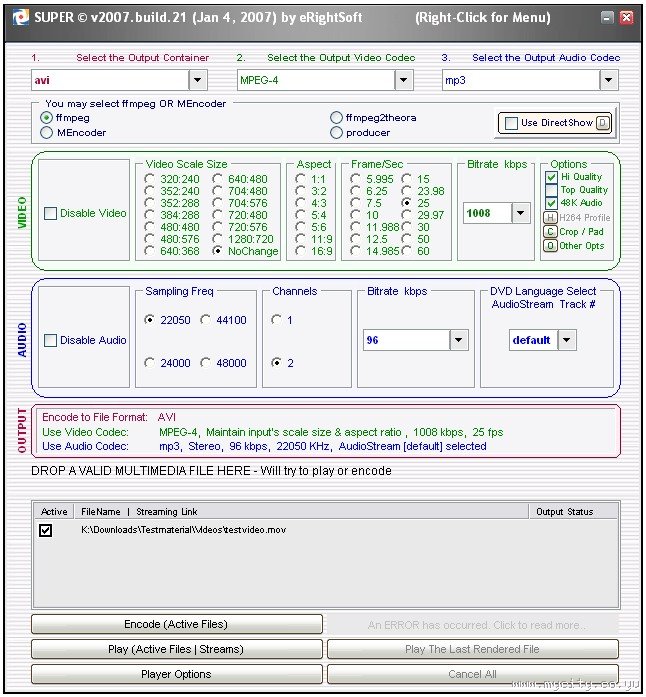Set aspect ratio to 16:9
646x697 pixels.
[x=300, y=251]
